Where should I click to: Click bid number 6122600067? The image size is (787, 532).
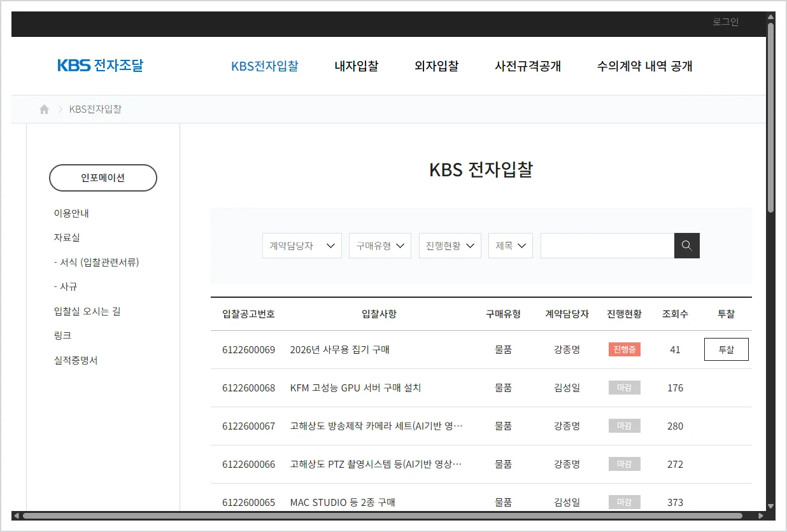coord(248,426)
